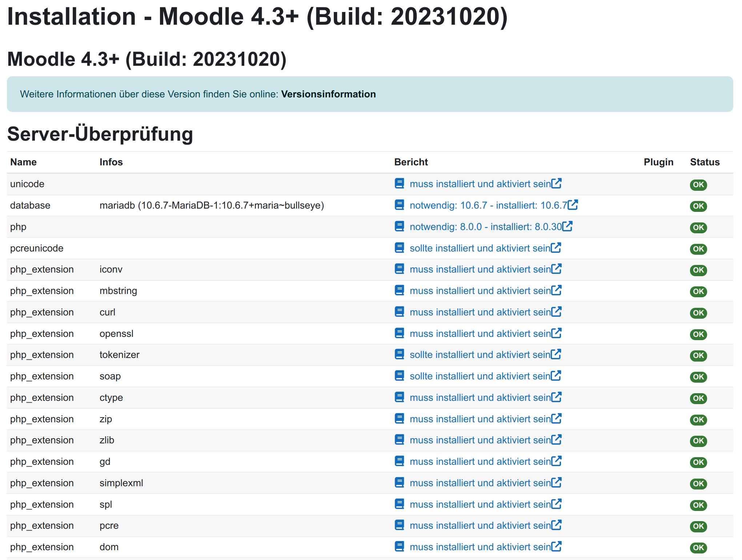Image resolution: width=742 pixels, height=560 pixels.
Task: Click the OK status badge in the zlib row
Action: (x=698, y=441)
